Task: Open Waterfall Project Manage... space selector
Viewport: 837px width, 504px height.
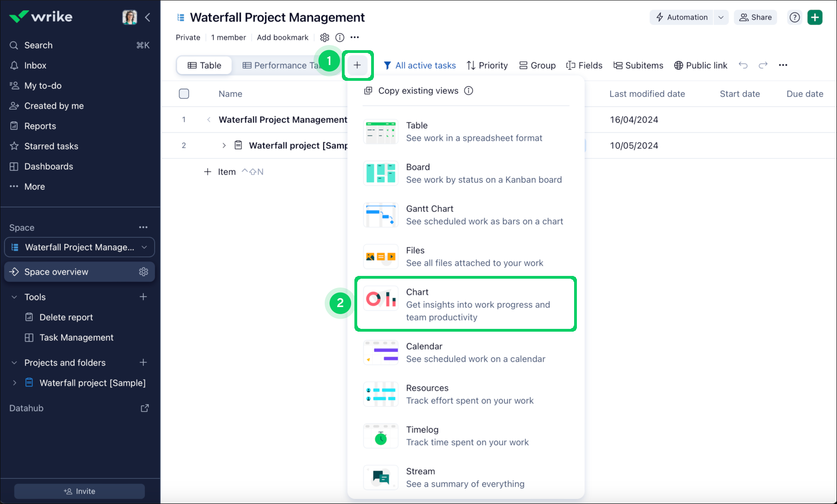Action: (79, 247)
